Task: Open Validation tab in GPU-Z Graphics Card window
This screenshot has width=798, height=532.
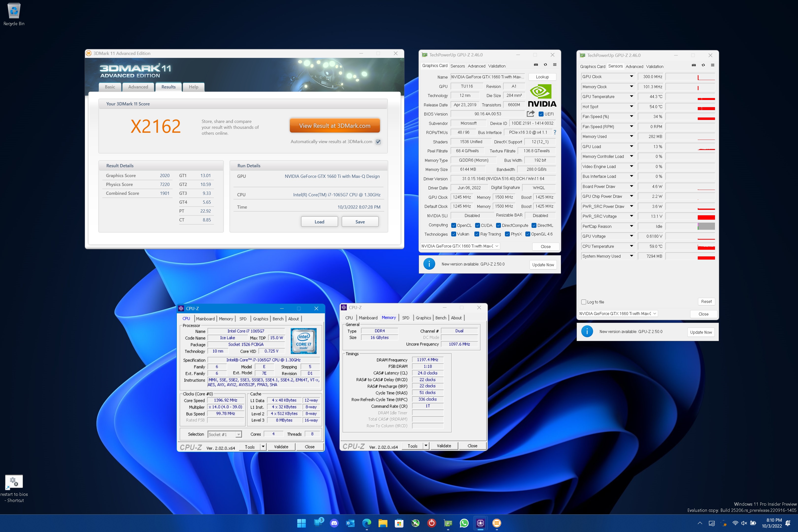Action: click(497, 66)
